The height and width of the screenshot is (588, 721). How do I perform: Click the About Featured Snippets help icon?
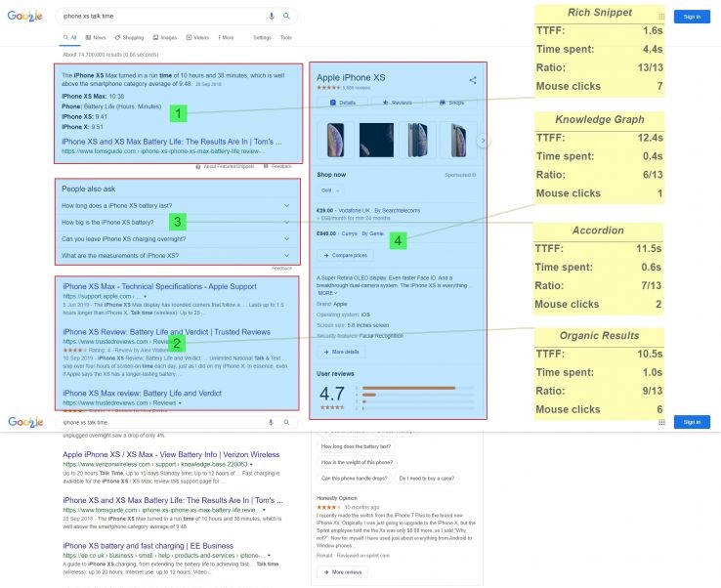pyautogui.click(x=198, y=166)
